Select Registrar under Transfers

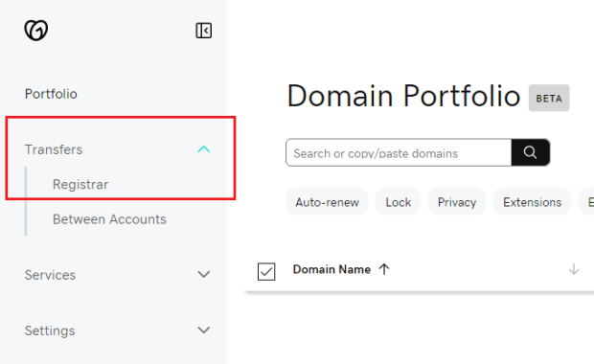[80, 184]
